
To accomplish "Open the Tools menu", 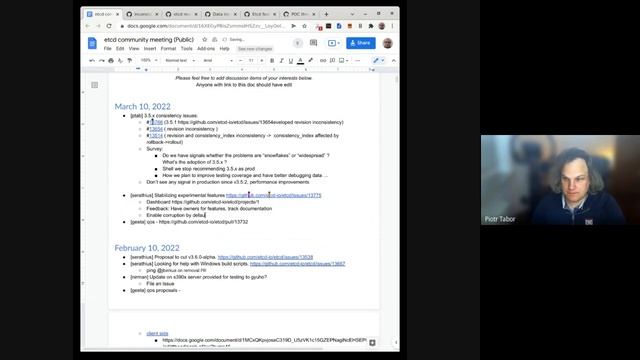I will [187, 49].
